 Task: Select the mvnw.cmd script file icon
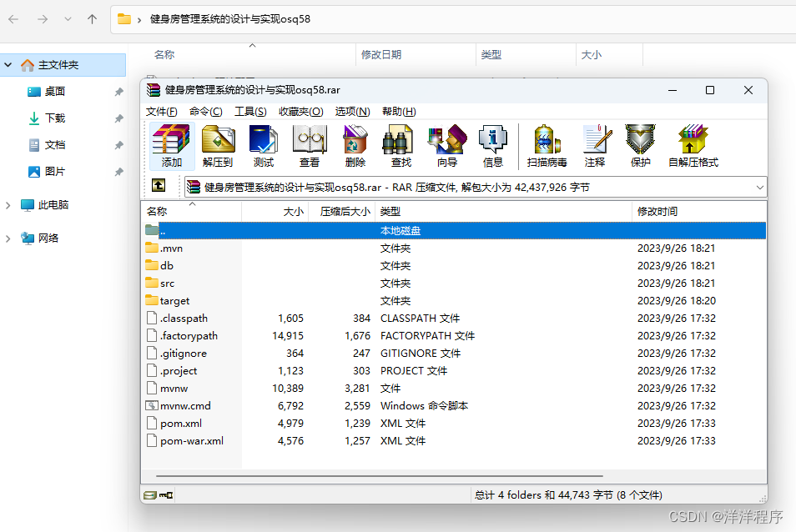coord(152,406)
